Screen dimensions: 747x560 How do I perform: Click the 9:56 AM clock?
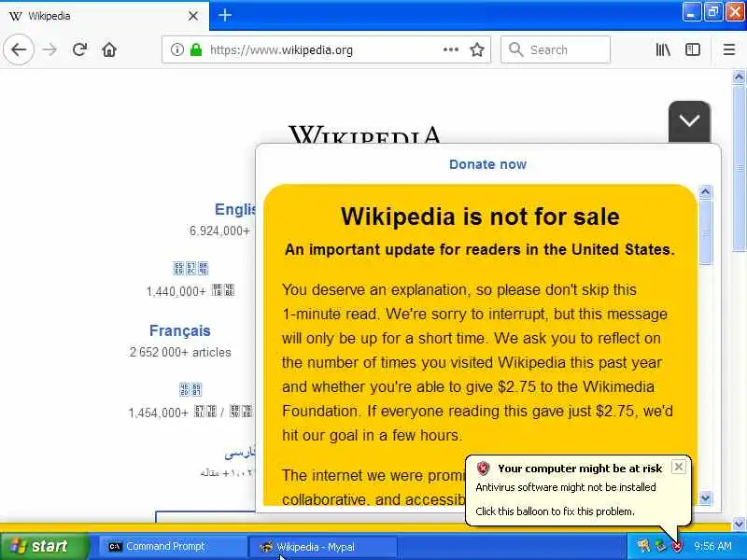[x=712, y=546]
